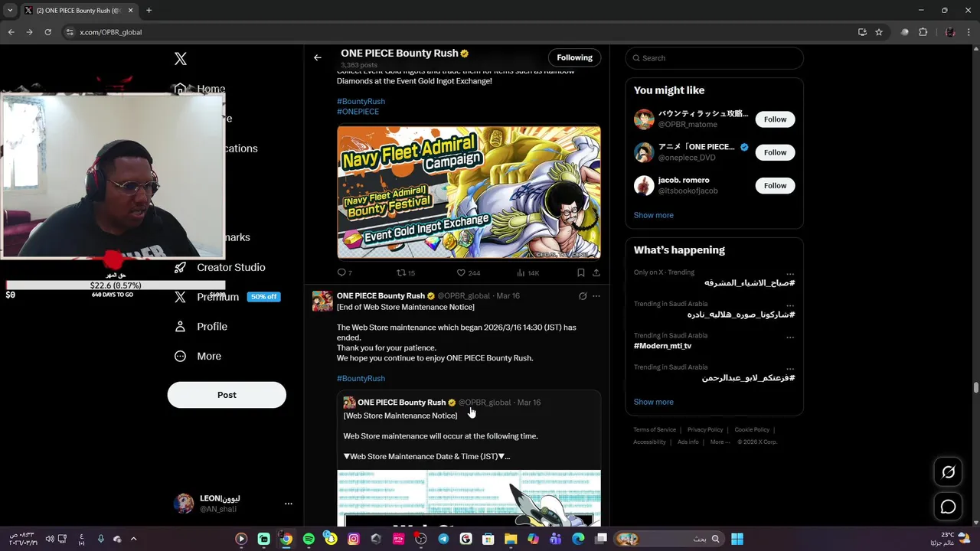Open Microsoft Store from the taskbar

point(488,539)
